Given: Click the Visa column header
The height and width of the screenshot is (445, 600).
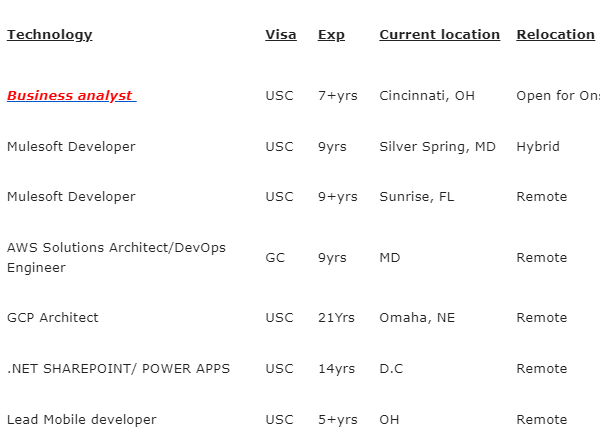Looking at the screenshot, I should coord(280,34).
